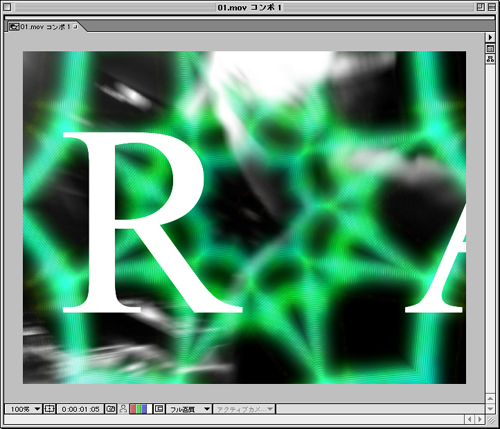Click the vertical scrollbar down arrow
Viewport: 500px width, 429px height.
click(490, 408)
